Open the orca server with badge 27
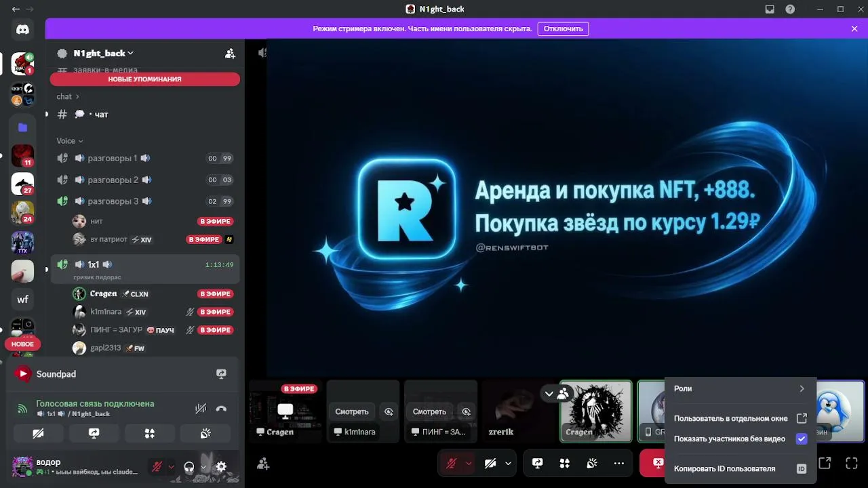The image size is (868, 488). pyautogui.click(x=22, y=184)
